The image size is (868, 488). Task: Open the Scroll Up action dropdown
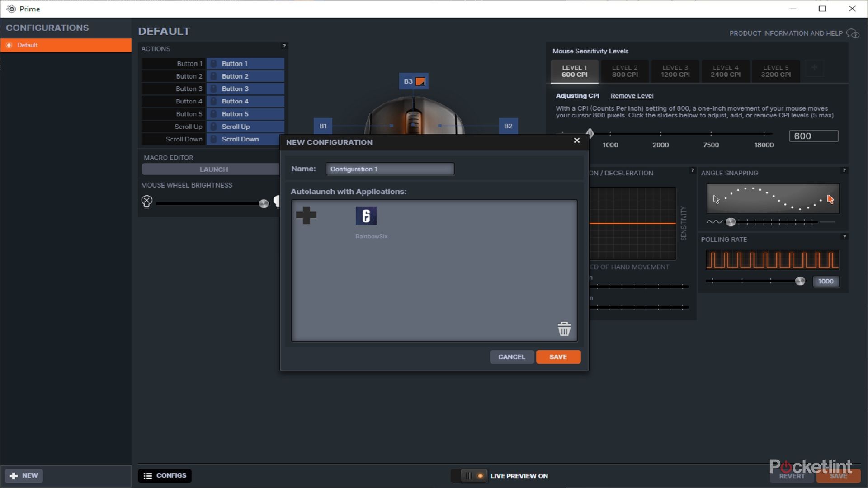click(245, 127)
